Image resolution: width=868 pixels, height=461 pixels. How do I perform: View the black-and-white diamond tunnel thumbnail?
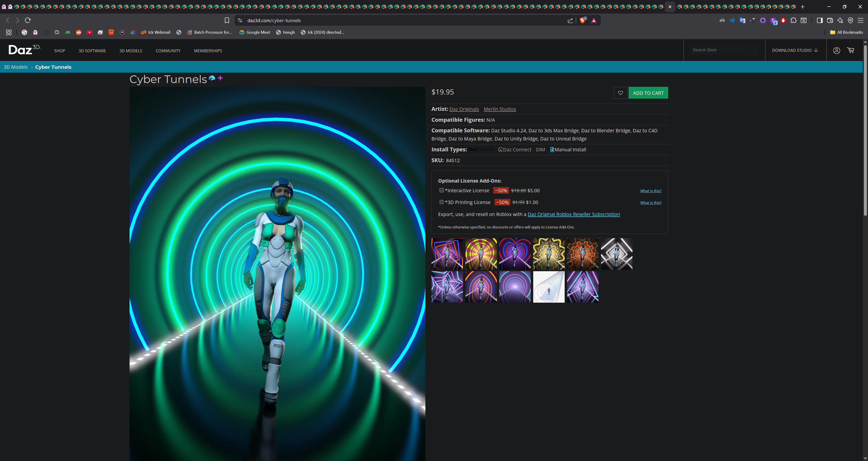coord(617,254)
